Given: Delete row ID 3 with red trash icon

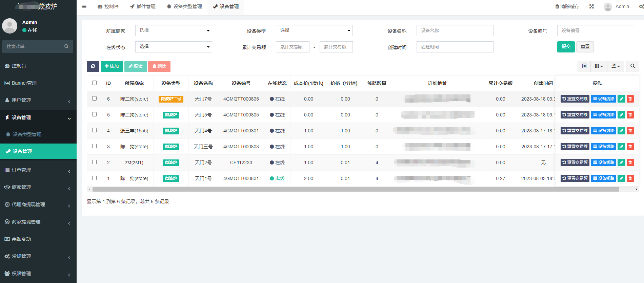Looking at the screenshot, I should 630,147.
